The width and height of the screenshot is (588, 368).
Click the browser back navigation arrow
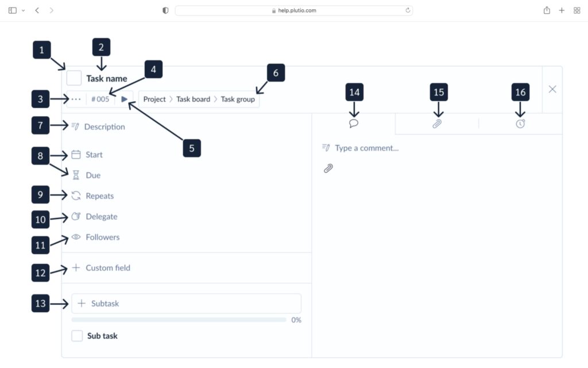36,10
